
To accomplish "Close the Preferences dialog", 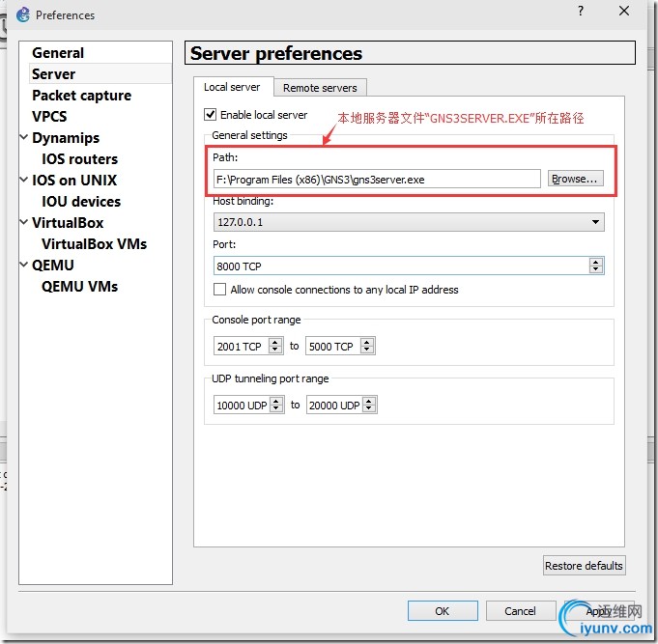I will click(x=624, y=11).
